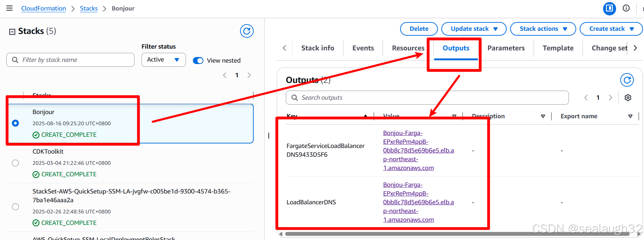Go to previous outputs page
This screenshot has width=644, height=240.
(586, 98)
